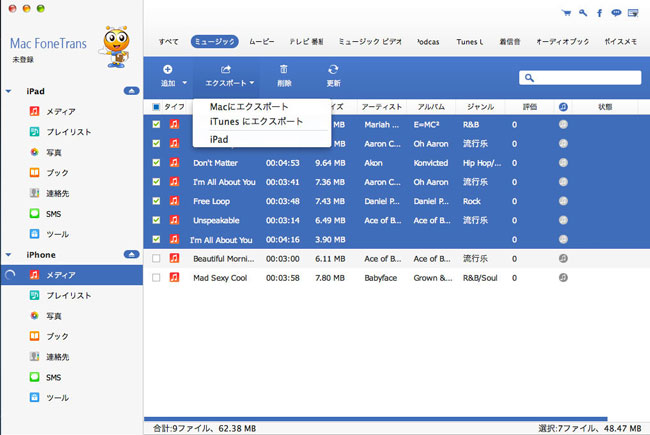Check the Mad Sexy Cool track
The height and width of the screenshot is (435, 650).
156,277
